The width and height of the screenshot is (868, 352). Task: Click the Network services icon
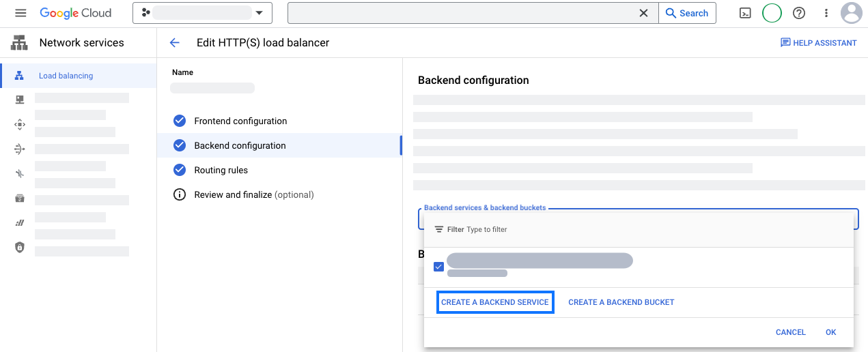click(x=19, y=43)
